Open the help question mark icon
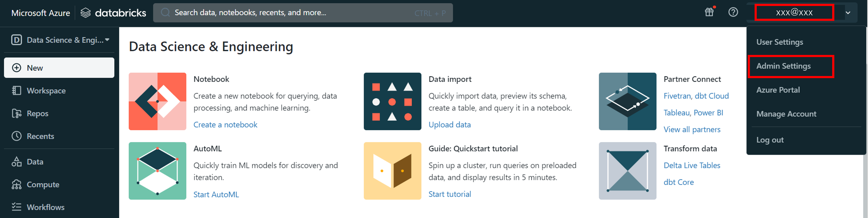 733,12
